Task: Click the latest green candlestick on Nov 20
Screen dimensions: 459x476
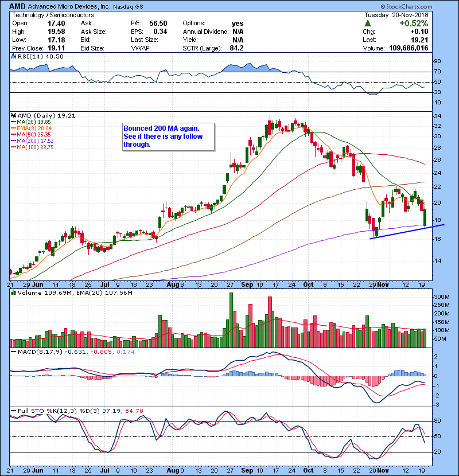Action: [425, 217]
